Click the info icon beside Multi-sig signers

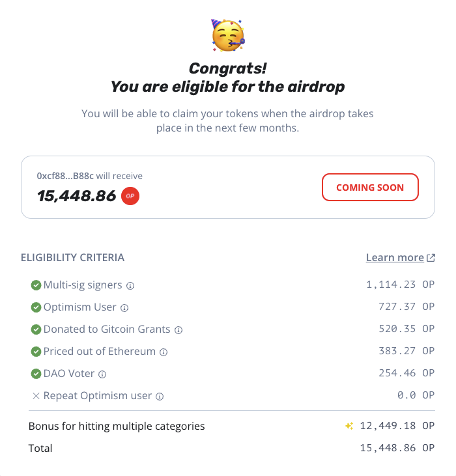pos(130,286)
